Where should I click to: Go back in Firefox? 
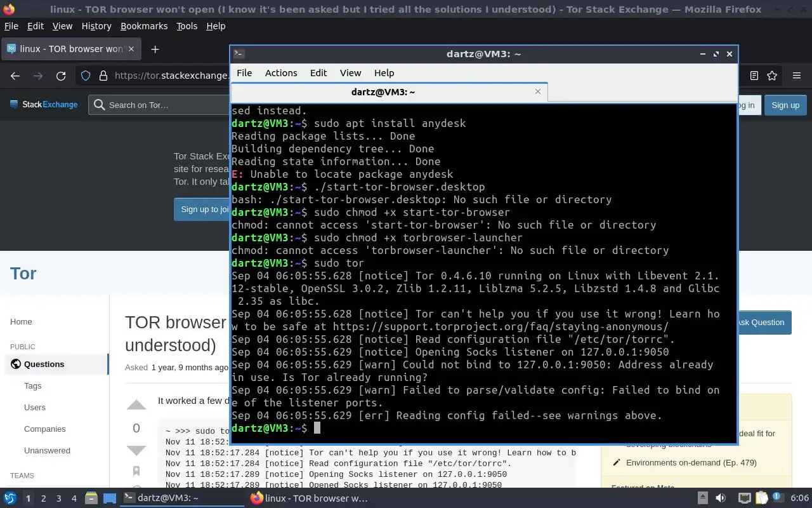(x=15, y=76)
